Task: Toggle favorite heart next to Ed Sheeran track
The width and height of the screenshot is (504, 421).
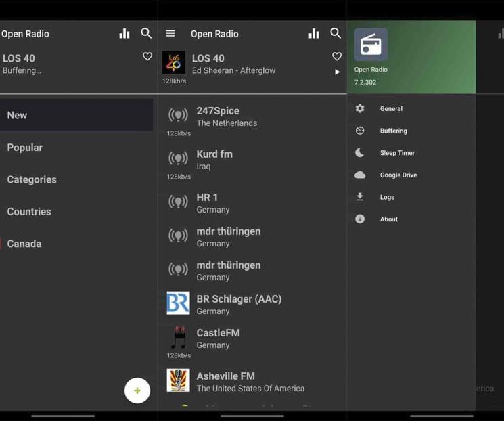Action: click(x=336, y=56)
